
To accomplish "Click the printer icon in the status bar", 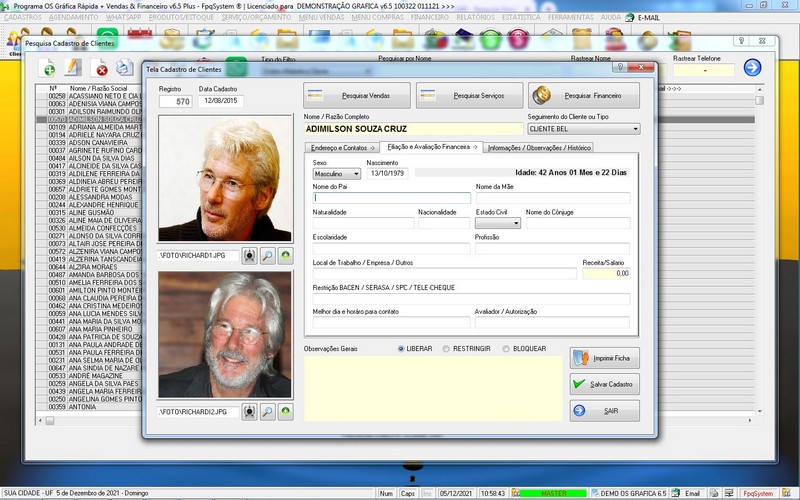I will pos(714,493).
